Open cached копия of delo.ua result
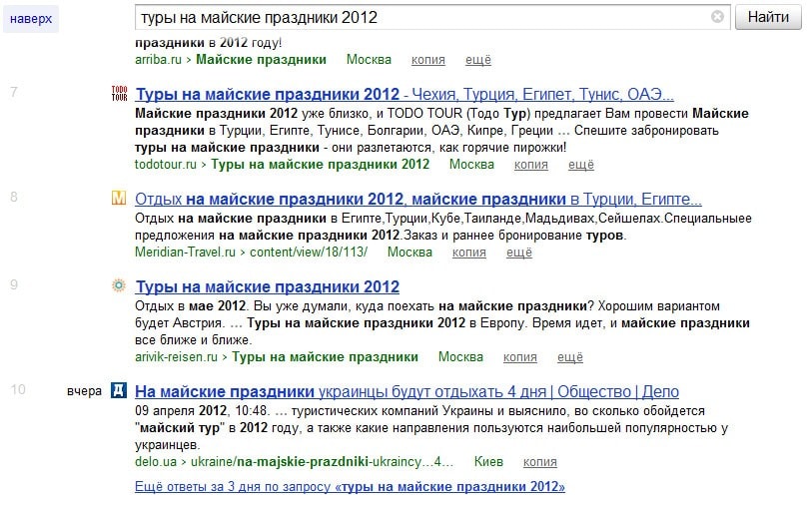The image size is (812, 512). pos(540,462)
